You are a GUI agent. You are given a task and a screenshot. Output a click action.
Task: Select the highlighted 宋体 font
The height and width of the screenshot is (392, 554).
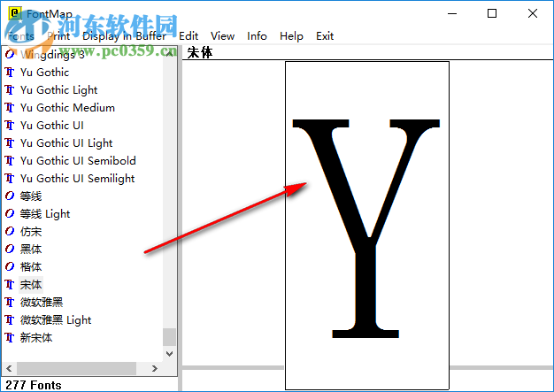point(31,285)
